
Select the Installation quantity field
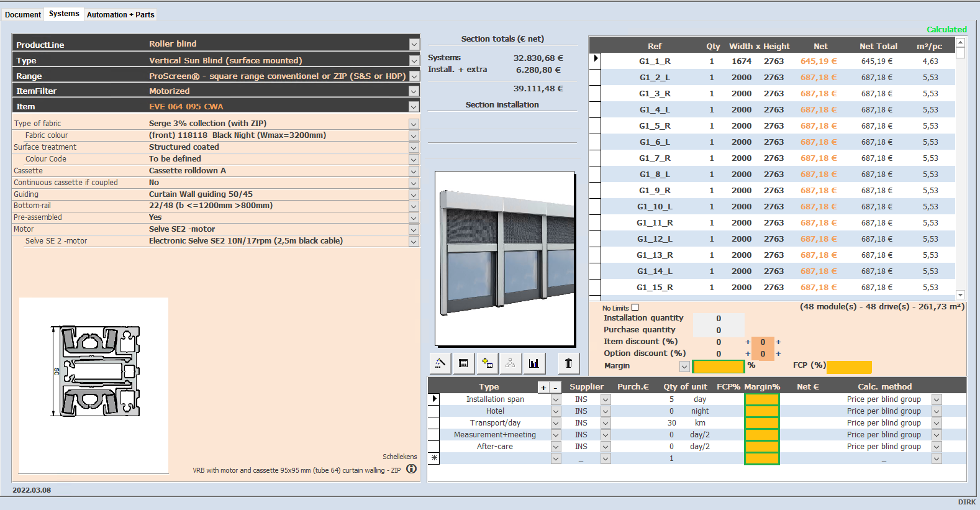click(719, 318)
